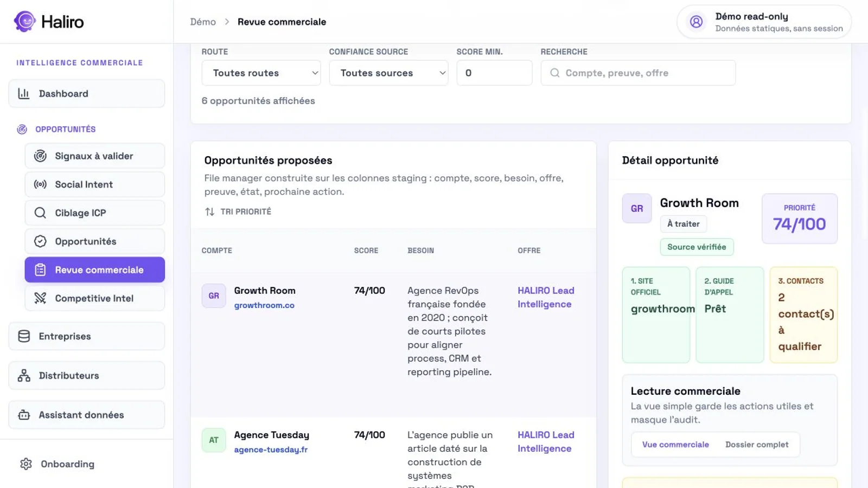Click the Distributeurs network icon
The image size is (868, 488).
click(24, 375)
